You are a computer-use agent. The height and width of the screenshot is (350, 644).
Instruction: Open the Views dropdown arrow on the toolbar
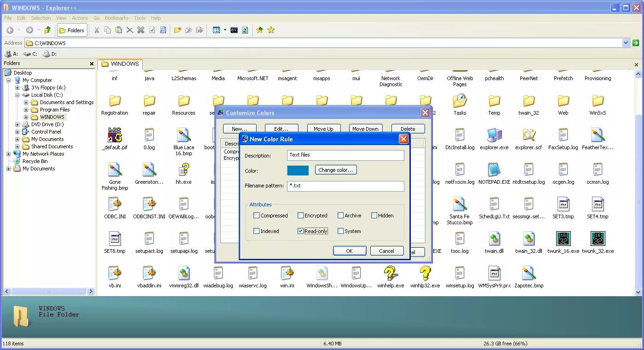tap(225, 30)
